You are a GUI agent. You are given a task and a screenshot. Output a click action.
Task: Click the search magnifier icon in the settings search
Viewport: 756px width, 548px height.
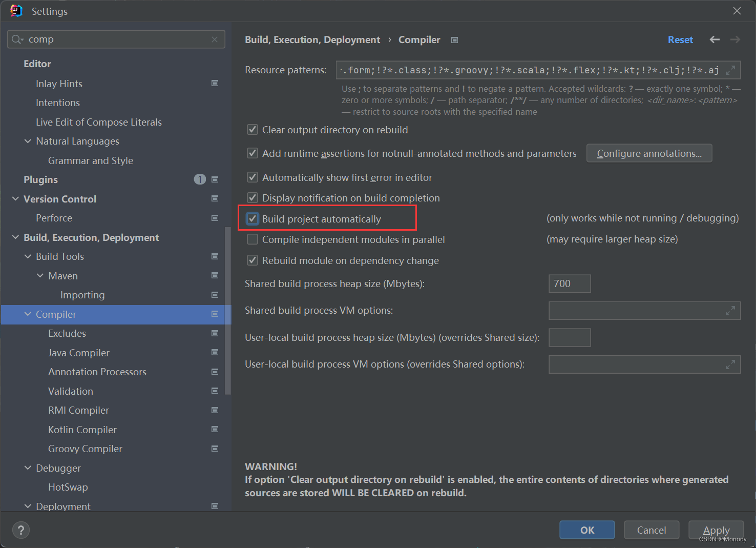pos(16,39)
